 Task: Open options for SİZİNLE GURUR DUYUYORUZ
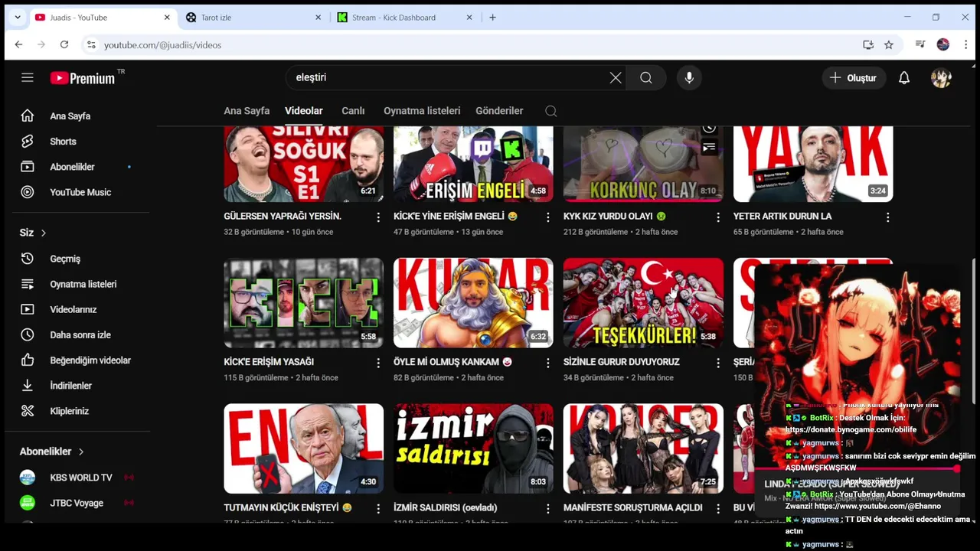(718, 363)
